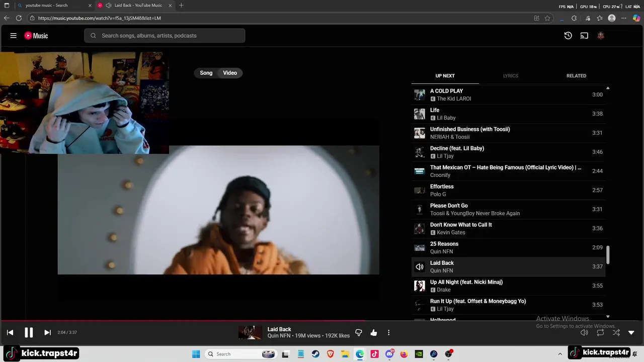
Task: Open tab actions menu at top-left
Action: pos(7,6)
